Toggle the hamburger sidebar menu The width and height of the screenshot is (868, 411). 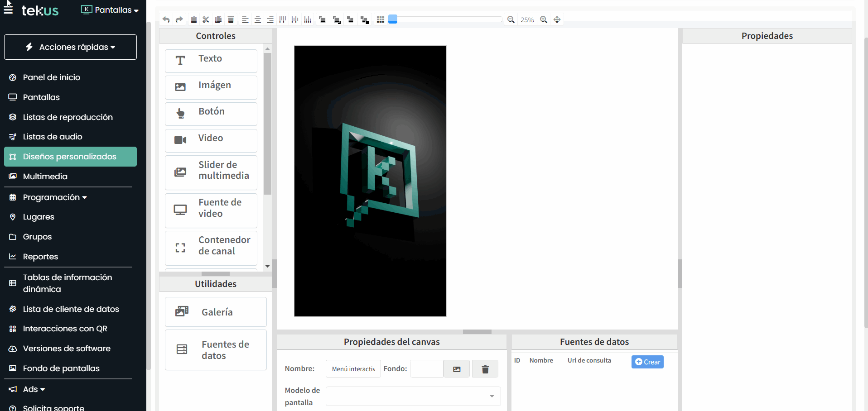8,10
